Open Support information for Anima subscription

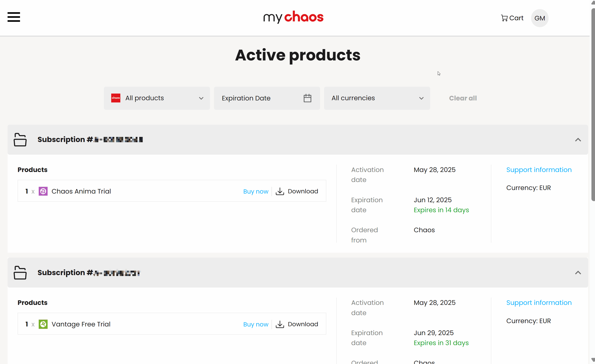[539, 170]
